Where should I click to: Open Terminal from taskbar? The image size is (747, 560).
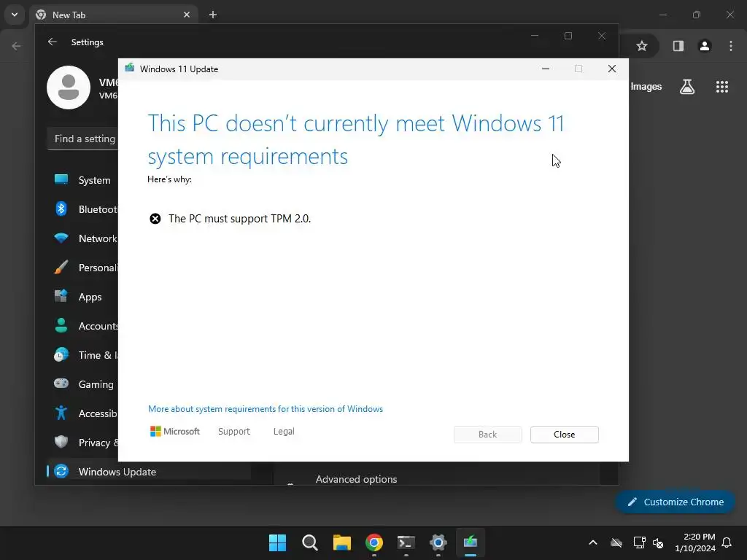pos(406,542)
